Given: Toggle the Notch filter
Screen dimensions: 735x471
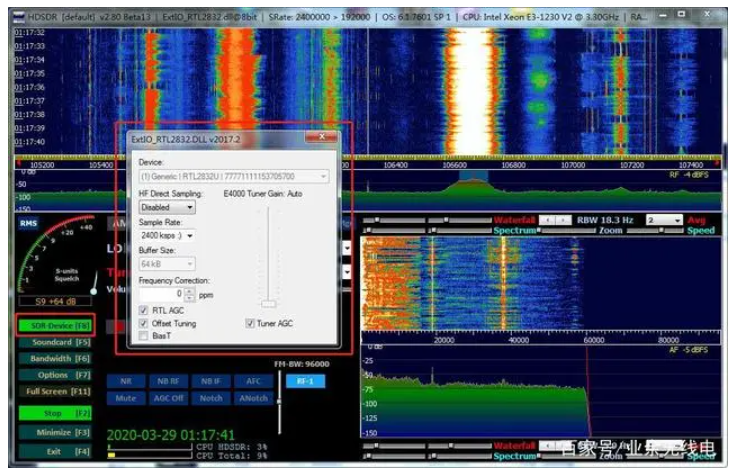Looking at the screenshot, I should pyautogui.click(x=210, y=397).
